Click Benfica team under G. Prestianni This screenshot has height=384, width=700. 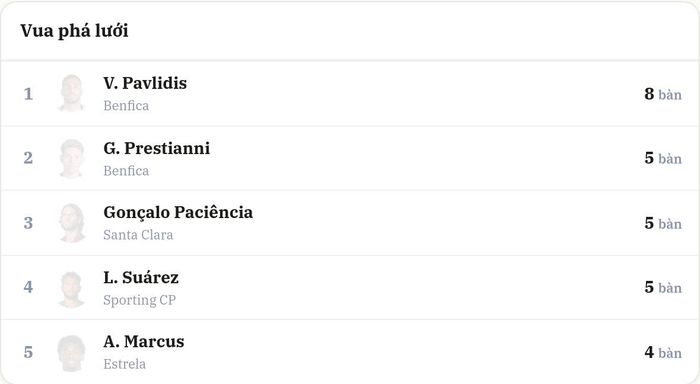coord(126,171)
